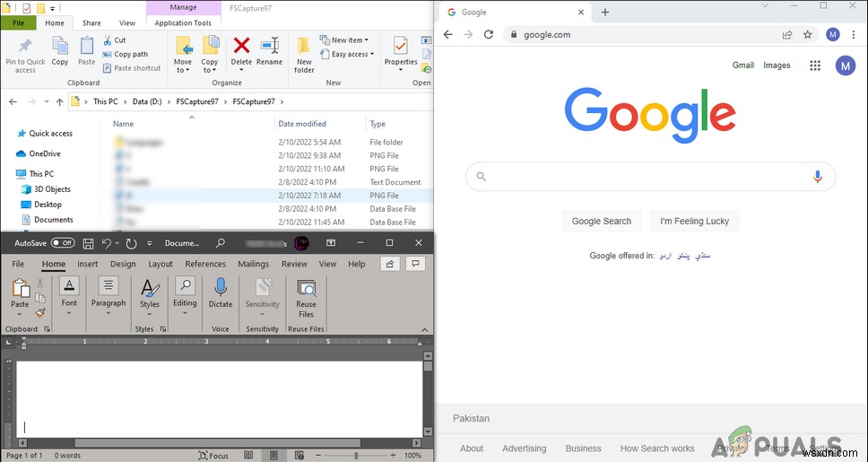
Task: Open How Search works footer link
Action: 657,449
